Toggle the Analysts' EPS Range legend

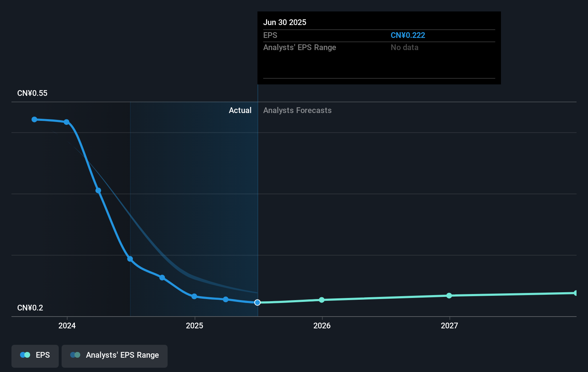pyautogui.click(x=115, y=356)
